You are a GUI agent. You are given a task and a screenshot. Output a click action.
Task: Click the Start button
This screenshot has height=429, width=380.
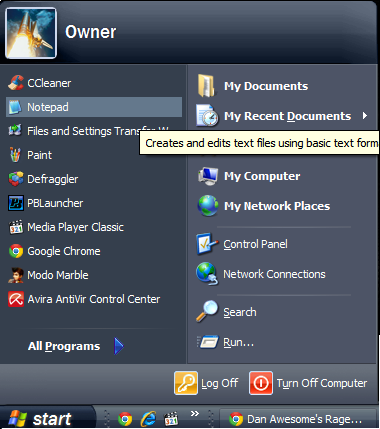pos(47,418)
